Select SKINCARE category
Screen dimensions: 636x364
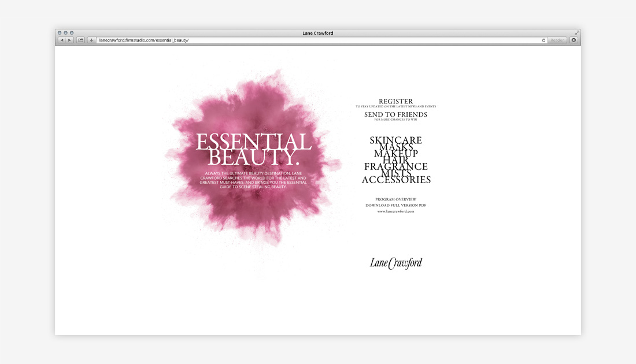point(396,140)
